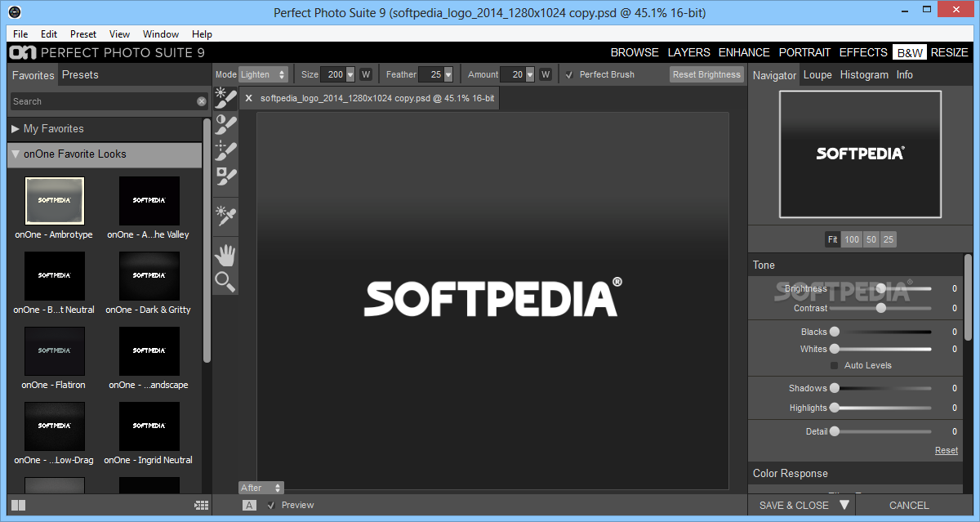Viewport: 980px width, 522px height.
Task: Set navigator zoom to 100
Action: (852, 239)
